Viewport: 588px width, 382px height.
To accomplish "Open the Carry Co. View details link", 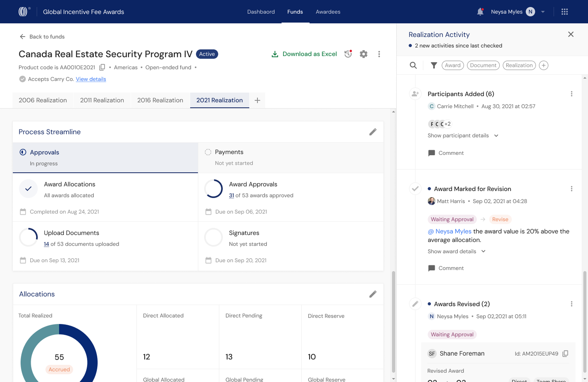I will 91,79.
